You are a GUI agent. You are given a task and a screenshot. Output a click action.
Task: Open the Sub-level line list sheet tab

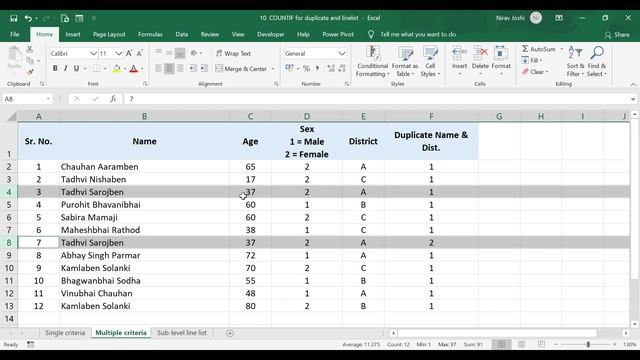click(182, 333)
